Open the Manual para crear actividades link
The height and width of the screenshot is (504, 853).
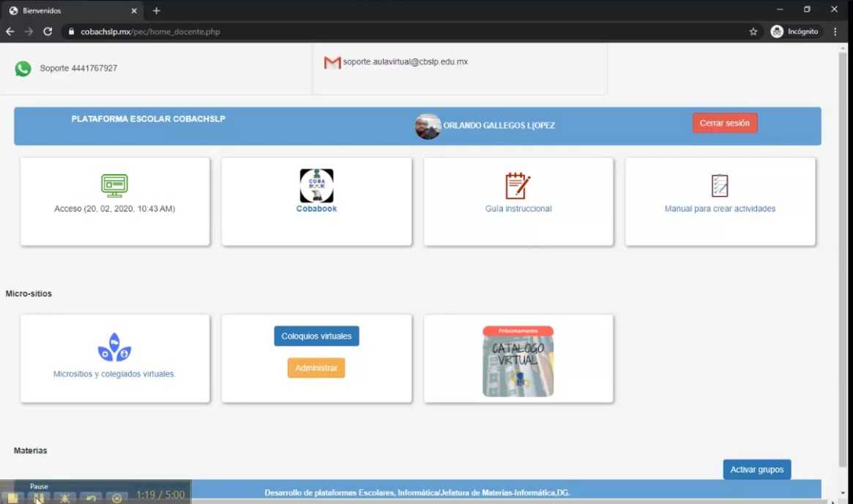point(720,209)
